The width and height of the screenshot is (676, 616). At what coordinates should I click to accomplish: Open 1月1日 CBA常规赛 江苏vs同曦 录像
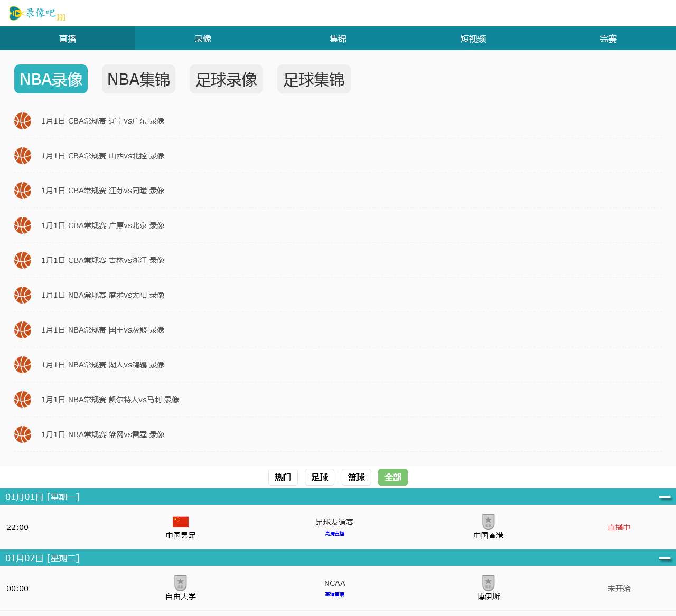(103, 191)
